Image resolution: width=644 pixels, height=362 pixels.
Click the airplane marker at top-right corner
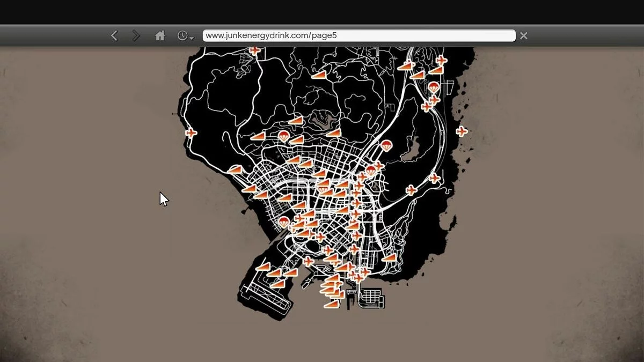[x=441, y=60]
